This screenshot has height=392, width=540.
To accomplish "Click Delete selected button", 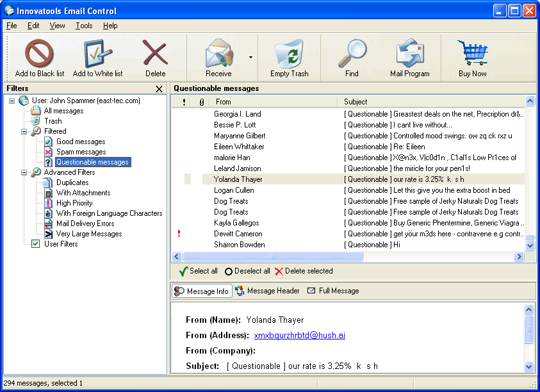I will [304, 271].
